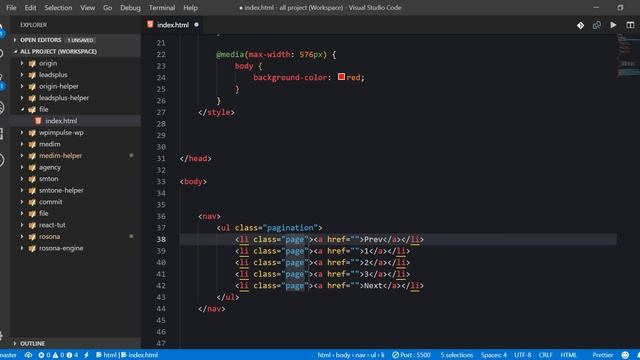This screenshot has height=360, width=640.
Task: Click the body tag on line 33
Action: [x=193, y=182]
